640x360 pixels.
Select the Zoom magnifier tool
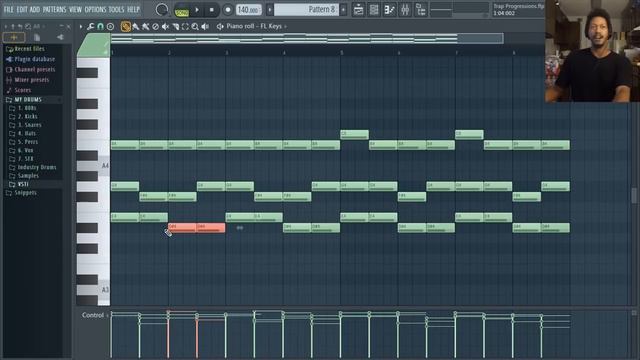click(x=195, y=27)
